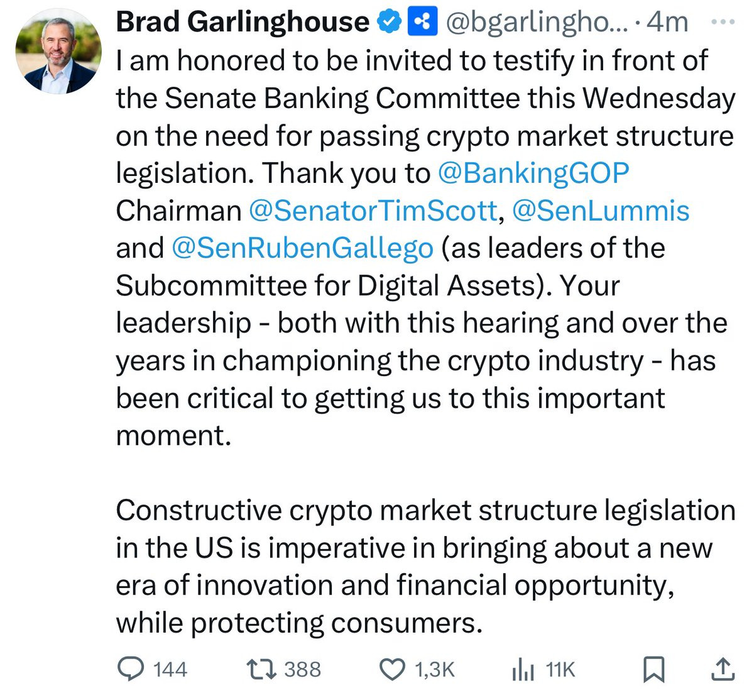Image resolution: width=754 pixels, height=700 pixels.
Task: Click the blue verified checkmark badge
Action: click(389, 22)
